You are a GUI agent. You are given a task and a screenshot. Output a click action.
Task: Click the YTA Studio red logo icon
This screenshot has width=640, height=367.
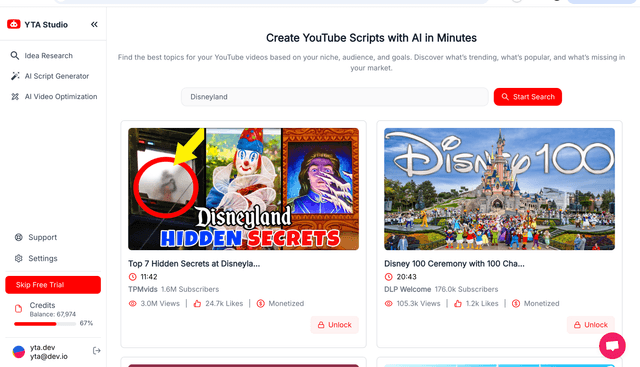click(13, 24)
